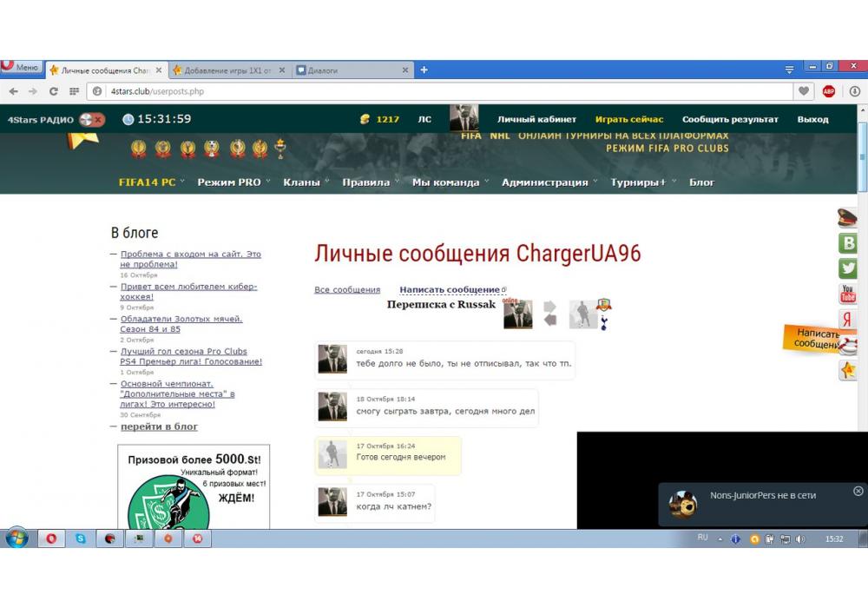The height and width of the screenshot is (608, 868).
Task: Switch to the Диалоги browser tab
Action: (x=347, y=70)
